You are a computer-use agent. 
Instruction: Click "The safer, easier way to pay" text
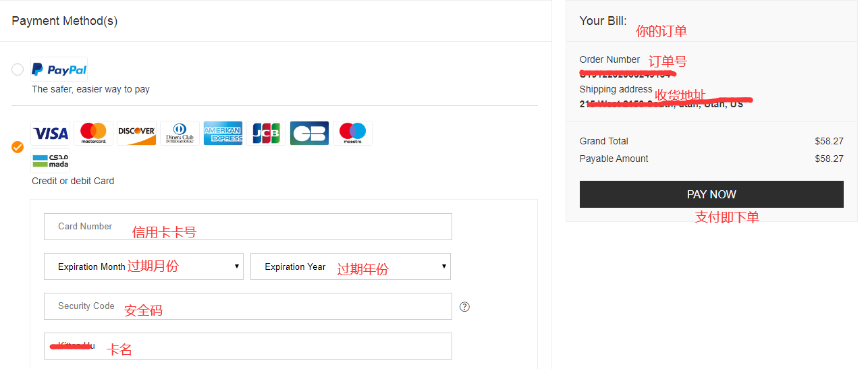click(x=90, y=89)
